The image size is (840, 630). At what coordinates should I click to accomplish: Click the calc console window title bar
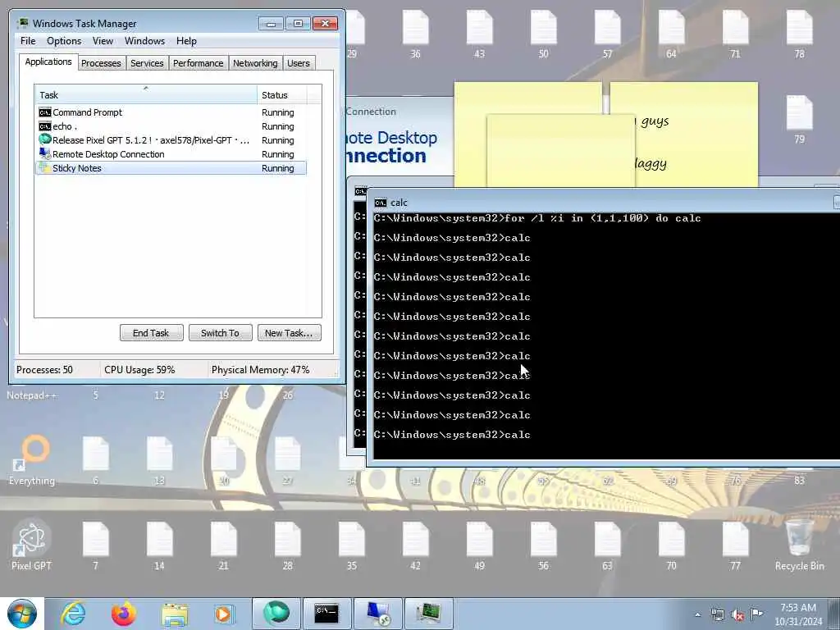pyautogui.click(x=604, y=203)
